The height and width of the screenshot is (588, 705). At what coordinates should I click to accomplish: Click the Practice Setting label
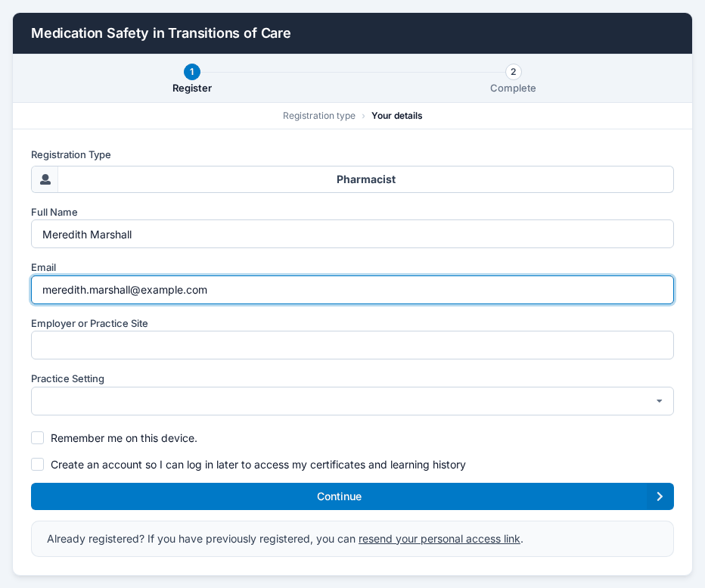[x=67, y=379]
